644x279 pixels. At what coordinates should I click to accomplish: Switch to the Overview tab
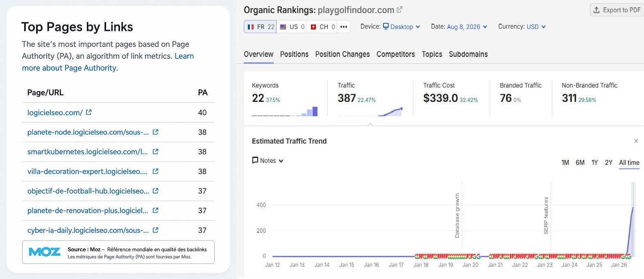pyautogui.click(x=259, y=54)
